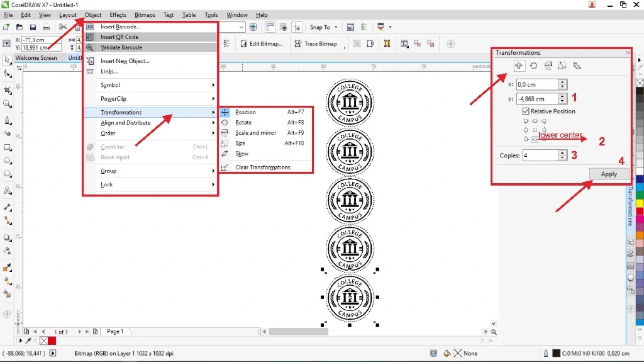Click the Help menu
The width and height of the screenshot is (644, 362).
pyautogui.click(x=262, y=15)
